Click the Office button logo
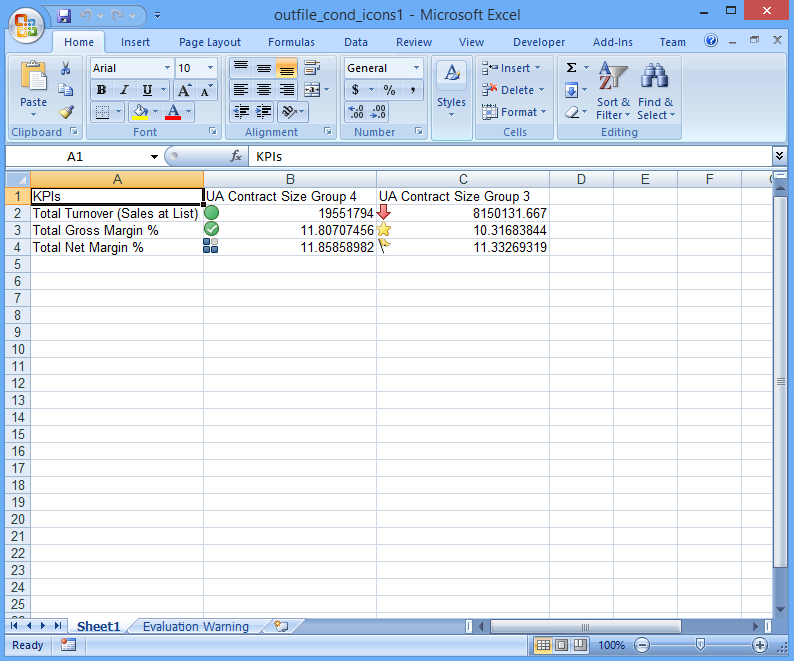The image size is (794, 661). pyautogui.click(x=26, y=25)
